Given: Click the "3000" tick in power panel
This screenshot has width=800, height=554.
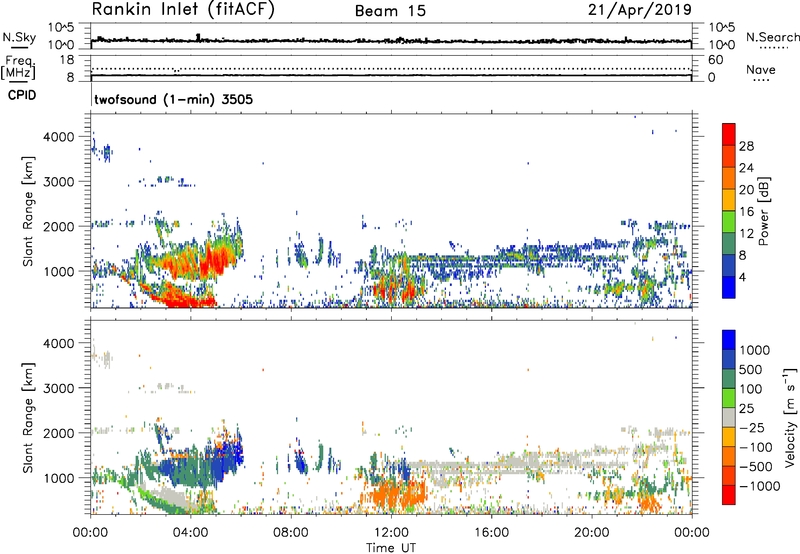Looking at the screenshot, I should 60,182.
